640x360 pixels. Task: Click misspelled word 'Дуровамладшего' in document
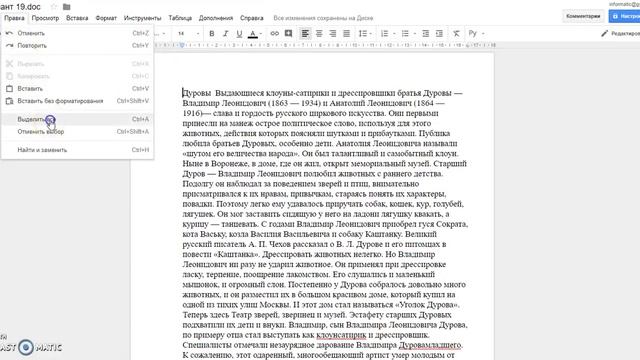click(x=430, y=345)
